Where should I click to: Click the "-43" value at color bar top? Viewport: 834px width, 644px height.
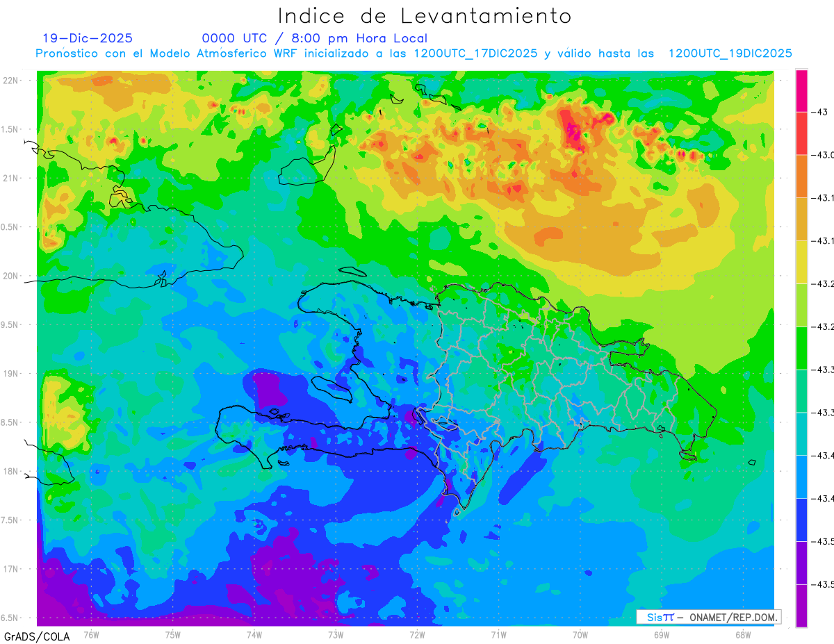[819, 112]
